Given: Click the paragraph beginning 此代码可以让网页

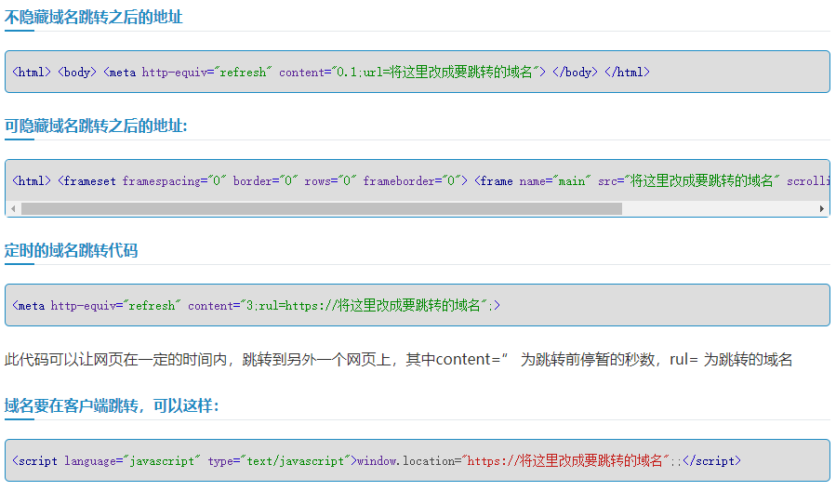Looking at the screenshot, I should (398, 360).
